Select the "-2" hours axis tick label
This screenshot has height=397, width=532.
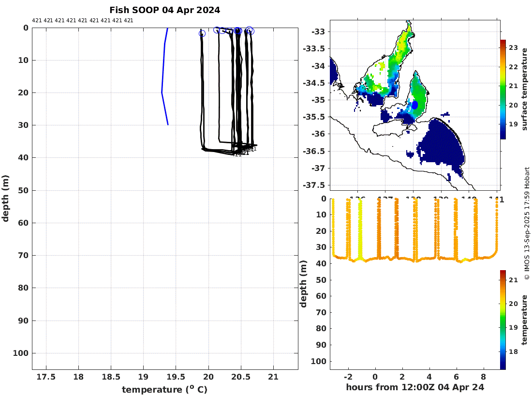pyautogui.click(x=348, y=377)
